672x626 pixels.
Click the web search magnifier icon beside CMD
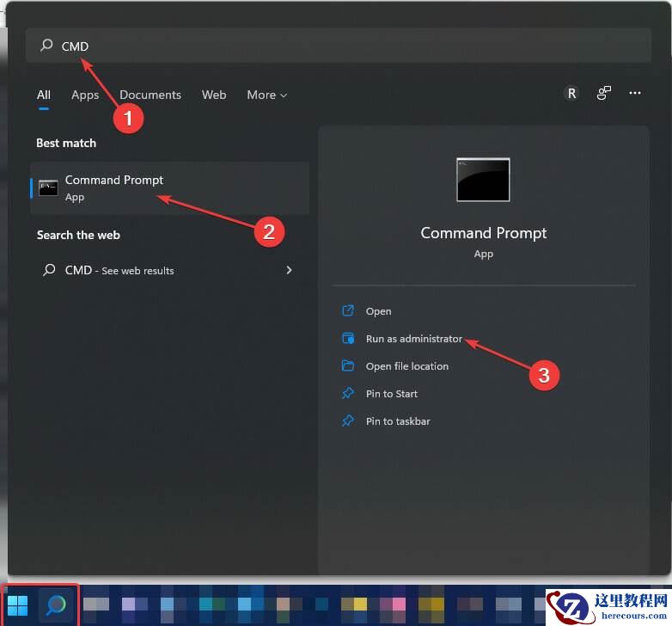[x=49, y=270]
